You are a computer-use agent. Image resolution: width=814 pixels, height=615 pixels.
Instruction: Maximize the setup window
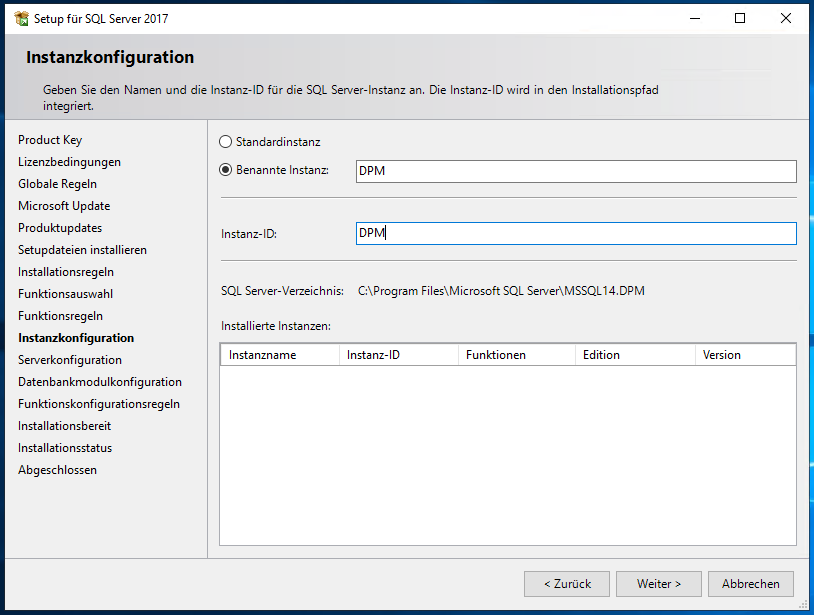740,19
